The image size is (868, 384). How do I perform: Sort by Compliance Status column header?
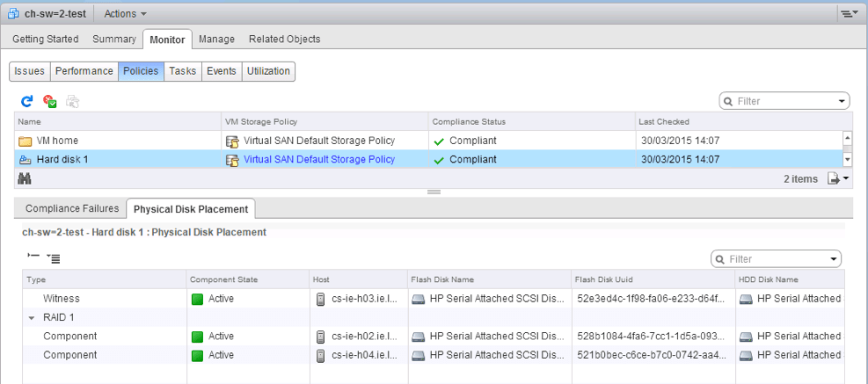(x=468, y=121)
